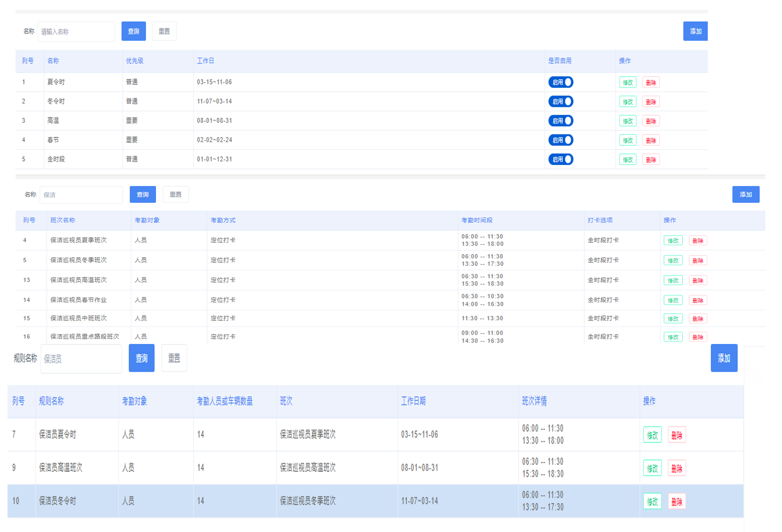Click 添加 for the 规则名称 table
Image resolution: width=782 pixels, height=532 pixels.
coord(724,358)
